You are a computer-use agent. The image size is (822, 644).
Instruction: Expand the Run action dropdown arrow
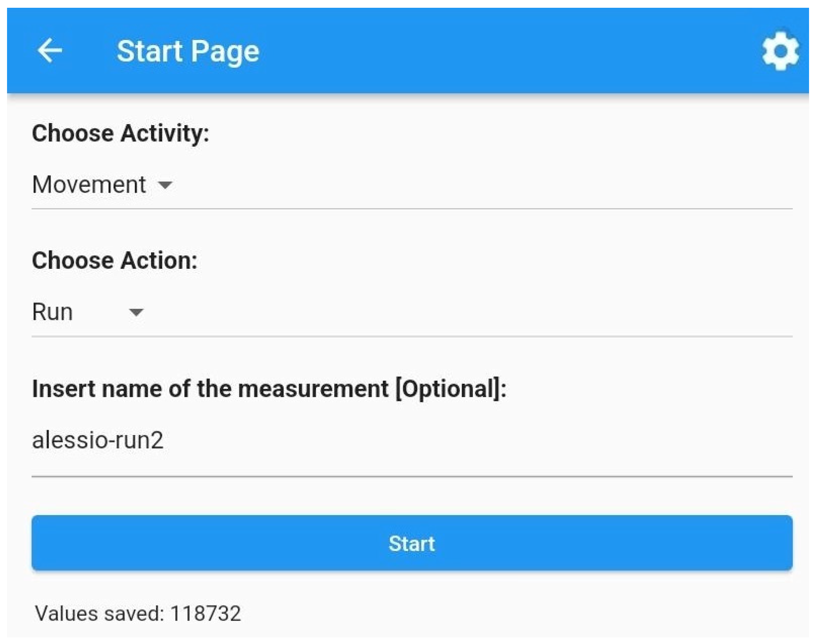(x=136, y=312)
